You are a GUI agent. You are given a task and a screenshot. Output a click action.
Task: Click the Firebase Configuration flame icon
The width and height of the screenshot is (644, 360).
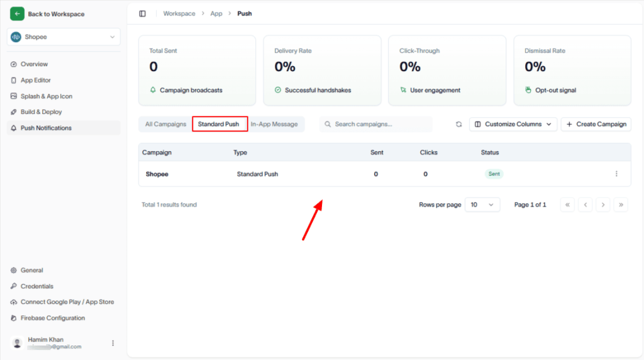(14, 318)
